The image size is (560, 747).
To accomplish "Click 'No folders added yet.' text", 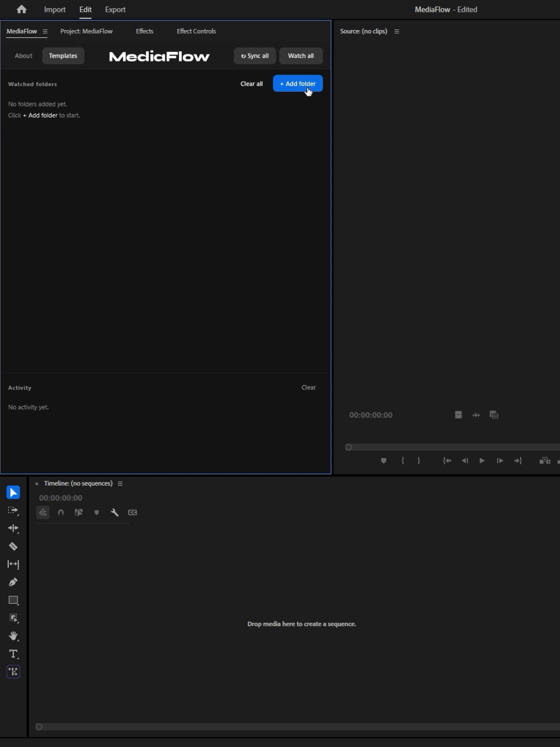I will click(x=37, y=104).
